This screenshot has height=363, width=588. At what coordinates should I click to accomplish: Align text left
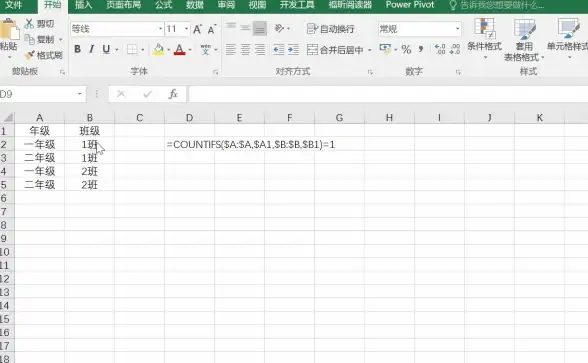231,50
